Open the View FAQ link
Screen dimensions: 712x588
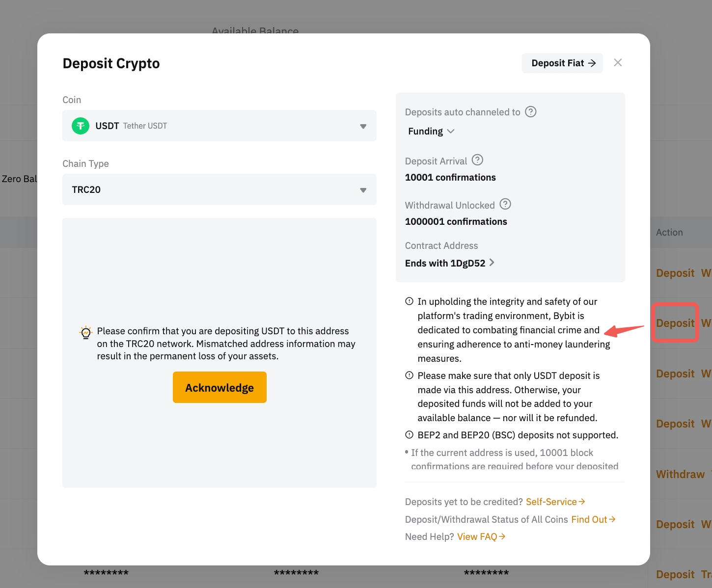tap(481, 536)
